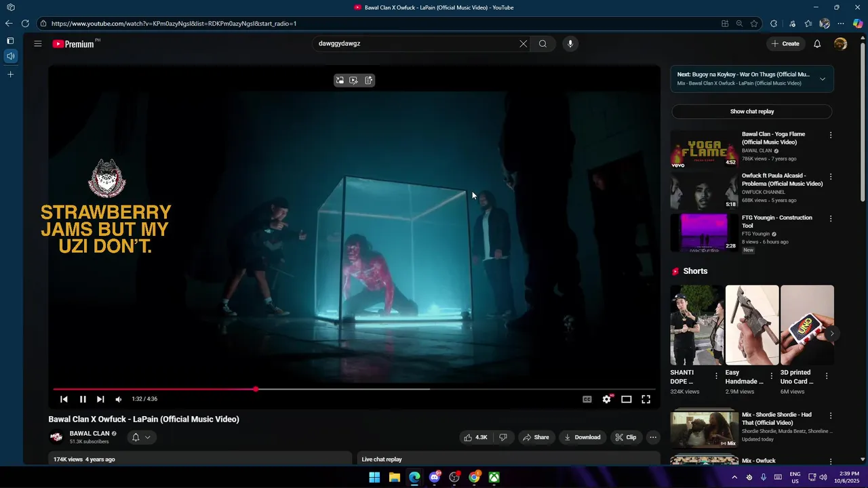Dislike the video
Image resolution: width=868 pixels, height=488 pixels.
point(503,437)
